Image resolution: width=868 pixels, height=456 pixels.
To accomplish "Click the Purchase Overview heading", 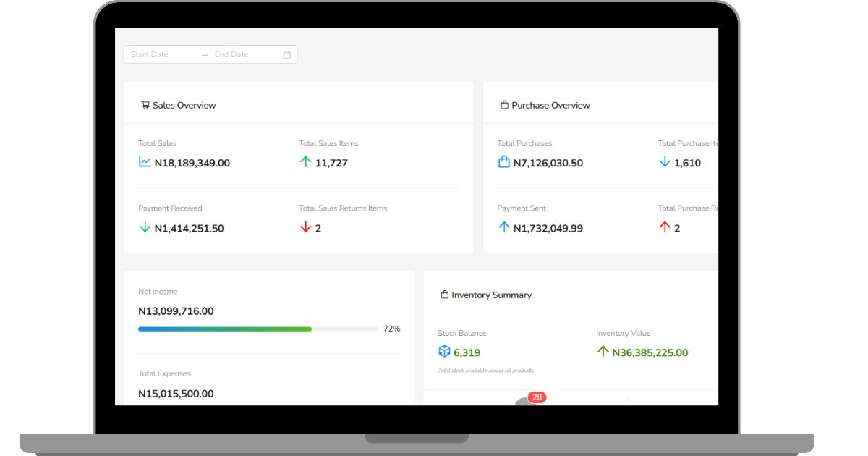I will 550,105.
